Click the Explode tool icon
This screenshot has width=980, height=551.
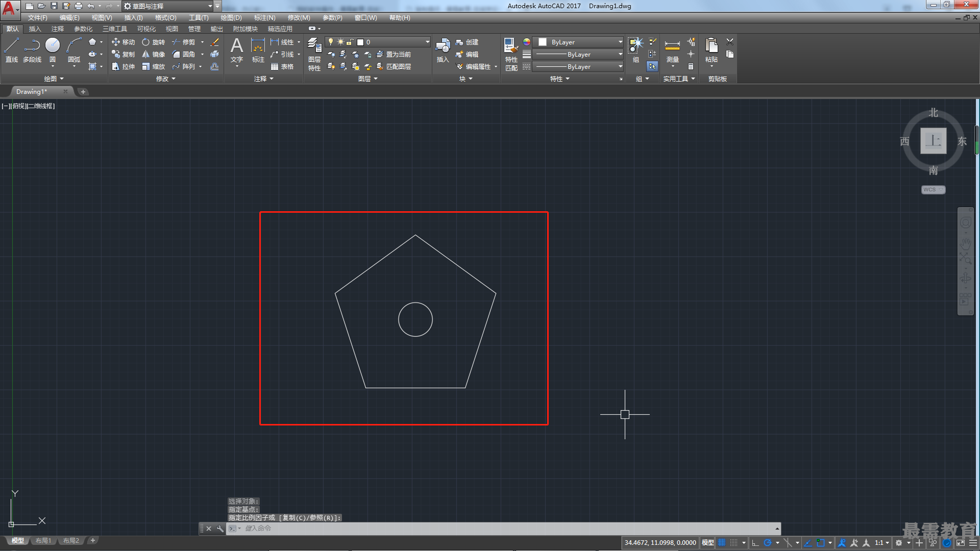215,54
